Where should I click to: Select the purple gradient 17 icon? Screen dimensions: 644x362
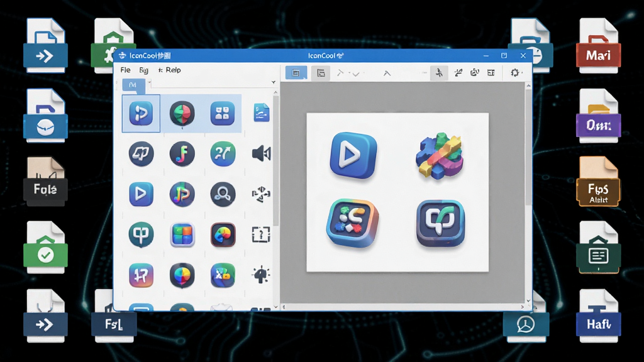141,275
